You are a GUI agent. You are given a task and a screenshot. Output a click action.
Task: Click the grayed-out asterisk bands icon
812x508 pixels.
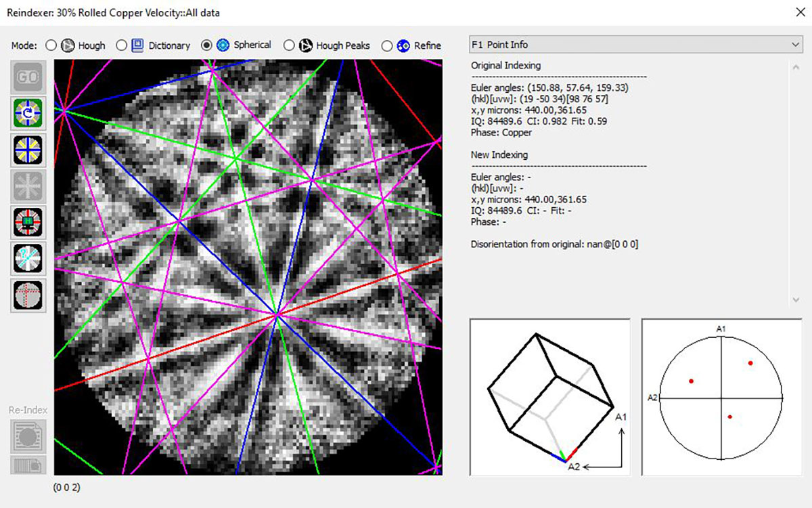pos(28,186)
